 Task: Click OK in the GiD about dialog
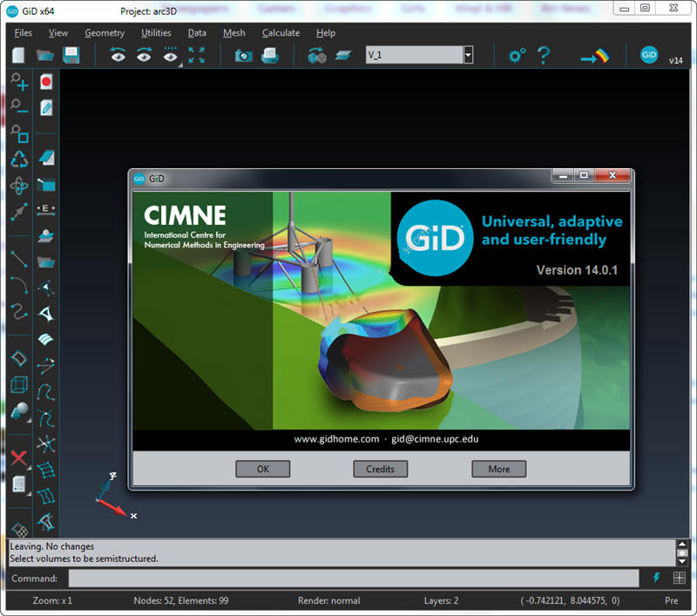263,469
